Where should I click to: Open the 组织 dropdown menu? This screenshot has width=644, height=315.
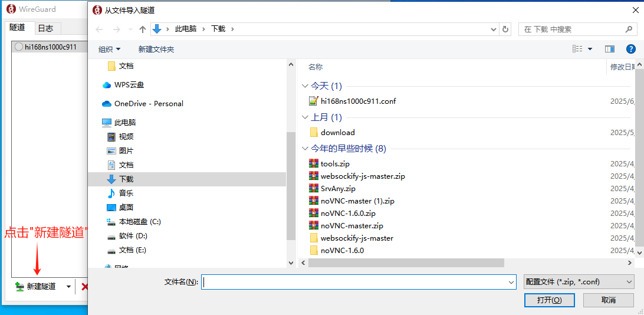click(x=109, y=50)
